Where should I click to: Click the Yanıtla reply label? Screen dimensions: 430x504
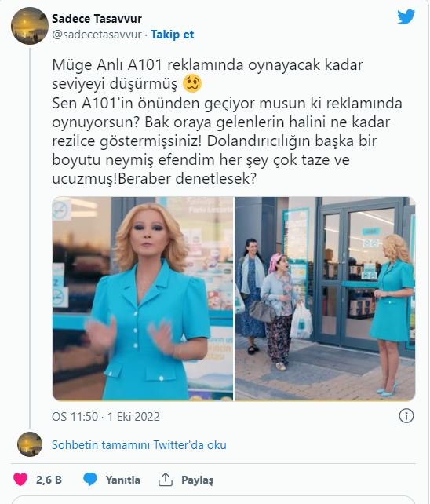tap(123, 480)
